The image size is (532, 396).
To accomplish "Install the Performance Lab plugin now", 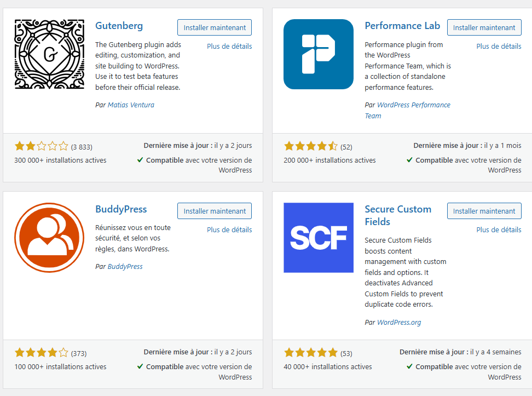I will (484, 28).
